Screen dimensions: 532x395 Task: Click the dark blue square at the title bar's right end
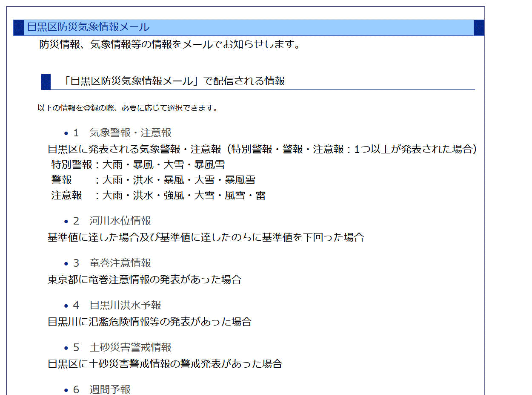point(479,28)
